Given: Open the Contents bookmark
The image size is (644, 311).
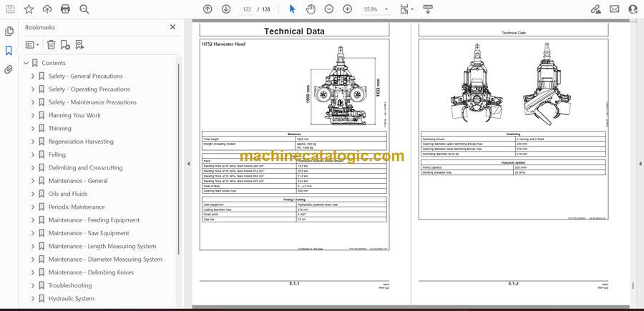Looking at the screenshot, I should 54,63.
